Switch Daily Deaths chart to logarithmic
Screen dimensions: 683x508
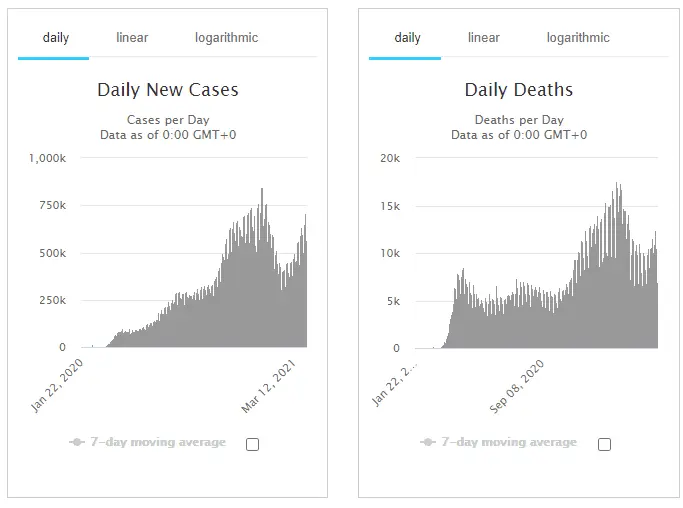[578, 38]
